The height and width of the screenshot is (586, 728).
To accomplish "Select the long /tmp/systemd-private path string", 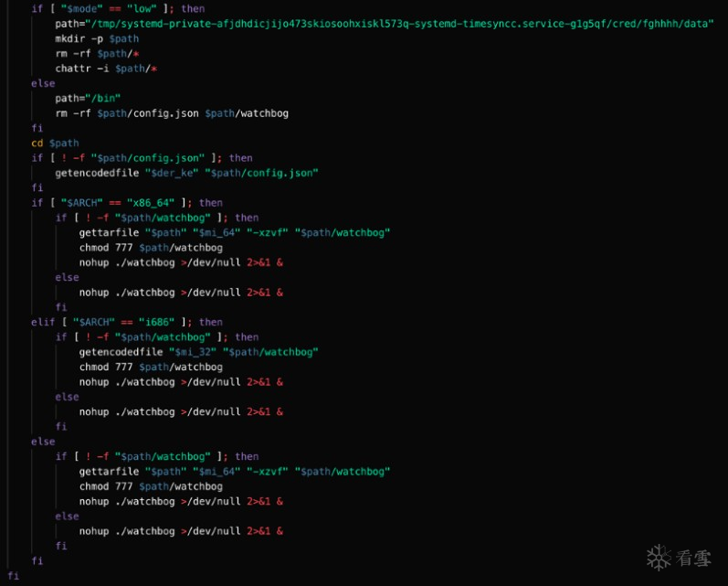I will tap(399, 23).
